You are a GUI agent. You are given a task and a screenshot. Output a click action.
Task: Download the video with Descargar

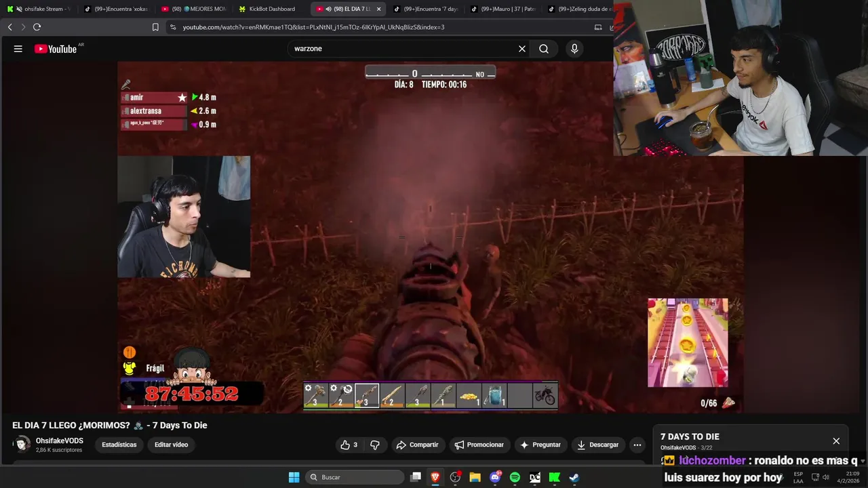click(597, 445)
